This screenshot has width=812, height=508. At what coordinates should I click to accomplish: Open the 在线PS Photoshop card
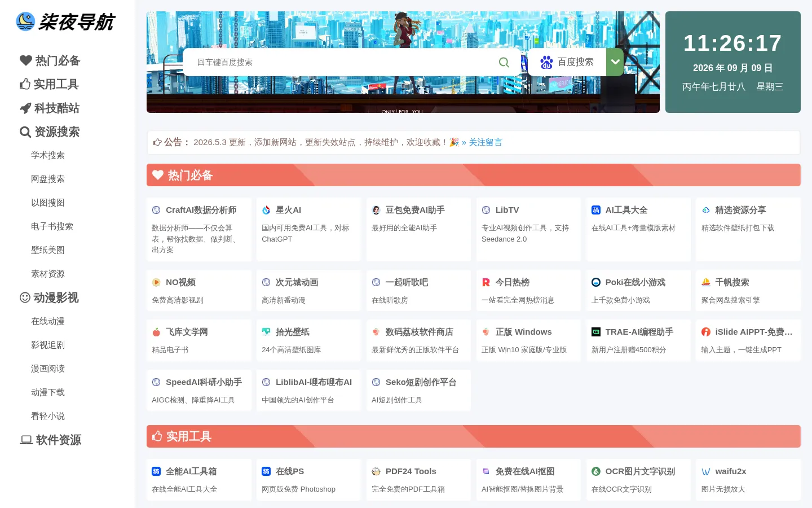click(308, 480)
